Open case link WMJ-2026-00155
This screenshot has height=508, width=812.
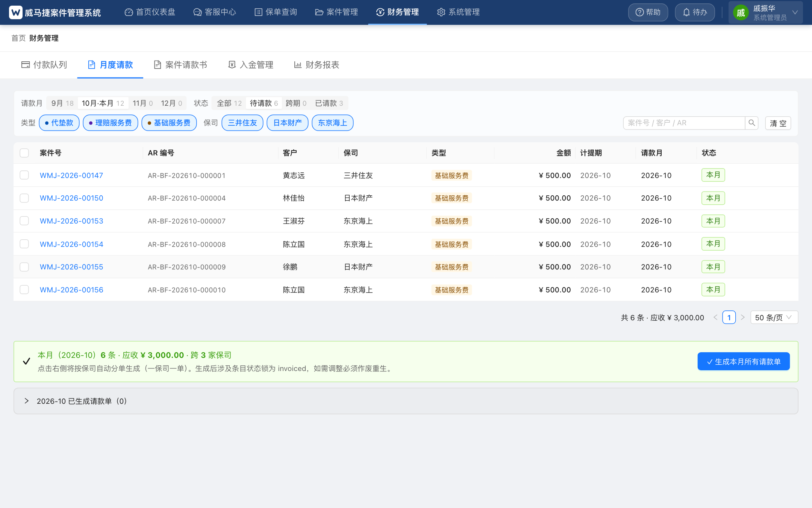(71, 267)
